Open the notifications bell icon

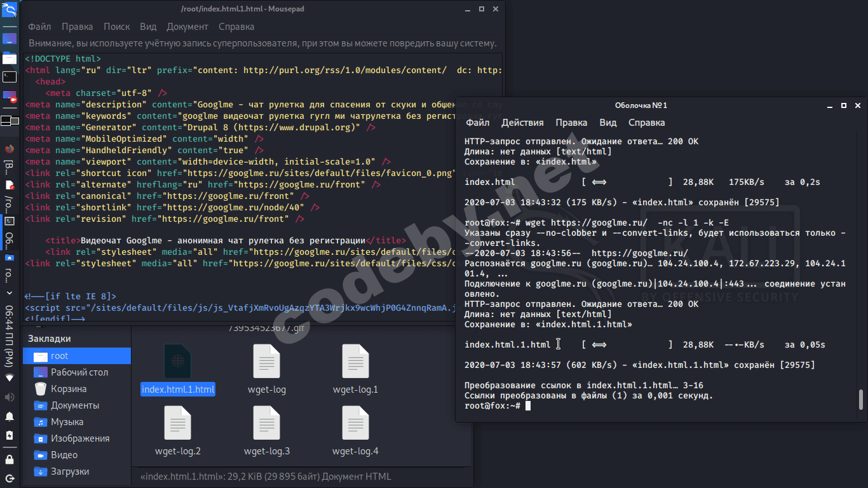pyautogui.click(x=10, y=417)
